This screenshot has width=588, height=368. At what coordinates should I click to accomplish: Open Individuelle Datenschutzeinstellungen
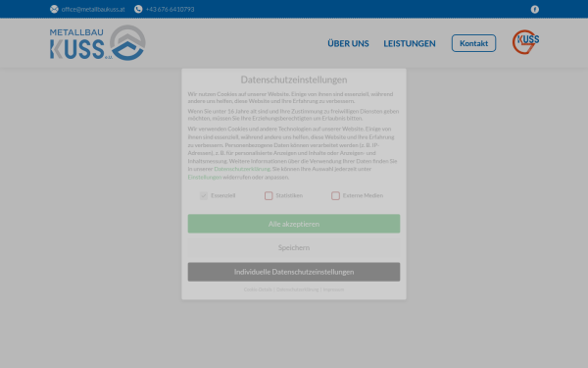(294, 272)
